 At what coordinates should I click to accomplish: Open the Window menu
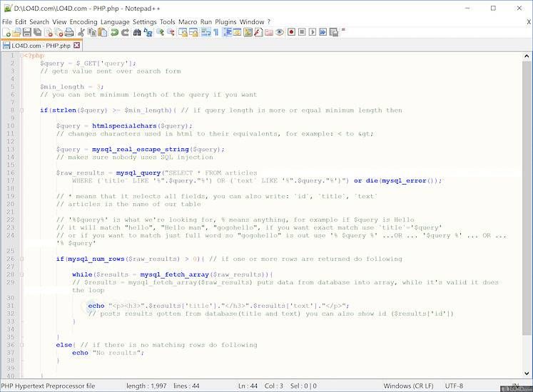click(x=252, y=22)
